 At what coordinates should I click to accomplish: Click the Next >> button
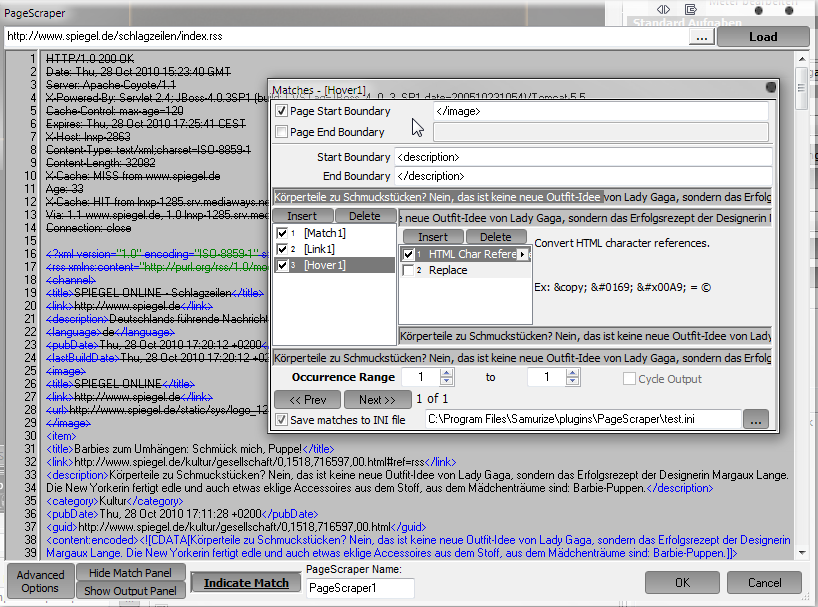point(377,400)
